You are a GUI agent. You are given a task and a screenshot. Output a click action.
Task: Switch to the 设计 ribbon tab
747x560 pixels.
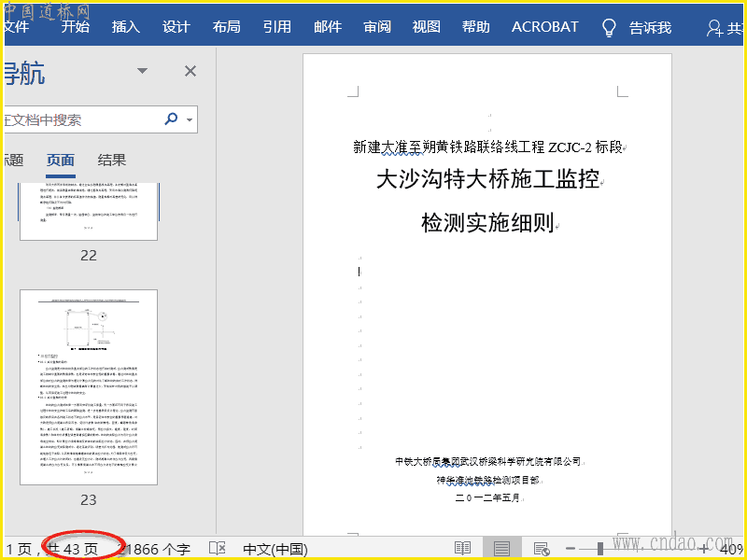[176, 27]
